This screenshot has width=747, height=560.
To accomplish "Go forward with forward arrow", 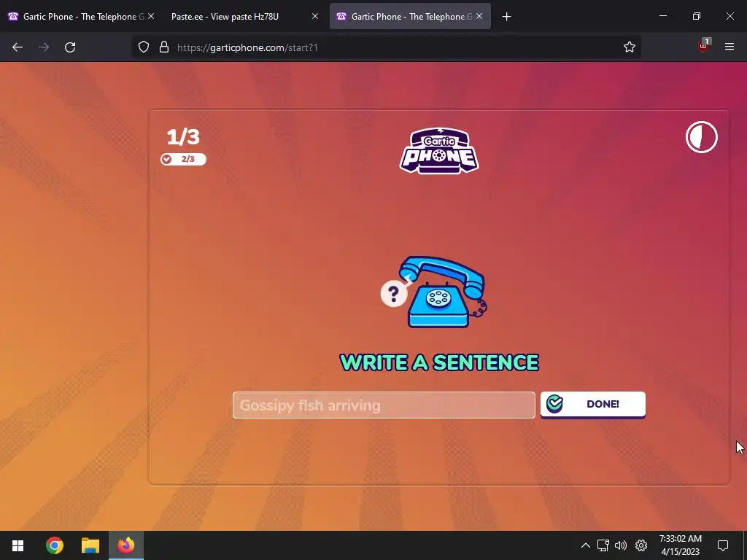I will point(44,47).
